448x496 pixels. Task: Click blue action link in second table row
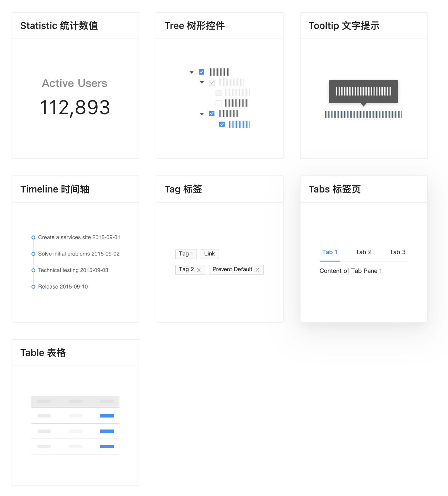(107, 431)
